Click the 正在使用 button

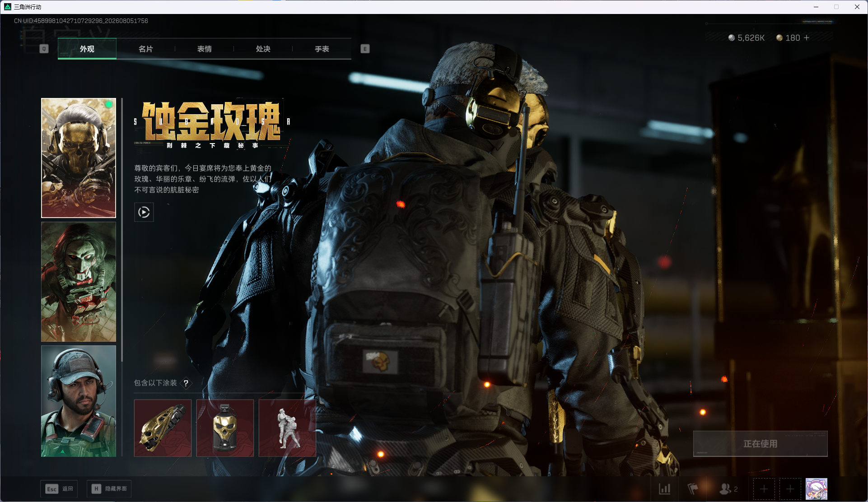(x=761, y=444)
